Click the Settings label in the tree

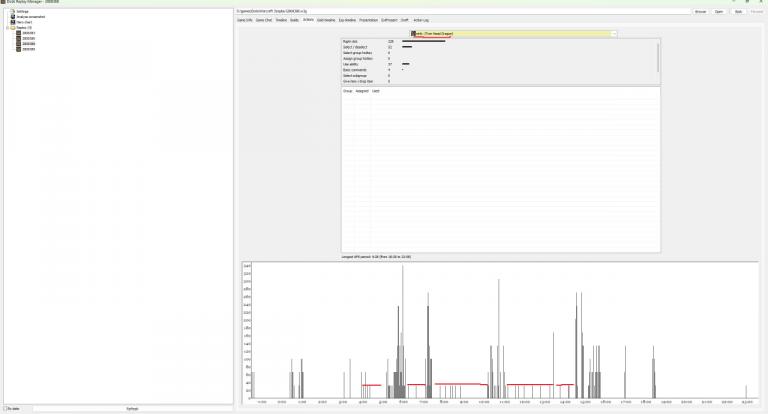point(23,11)
